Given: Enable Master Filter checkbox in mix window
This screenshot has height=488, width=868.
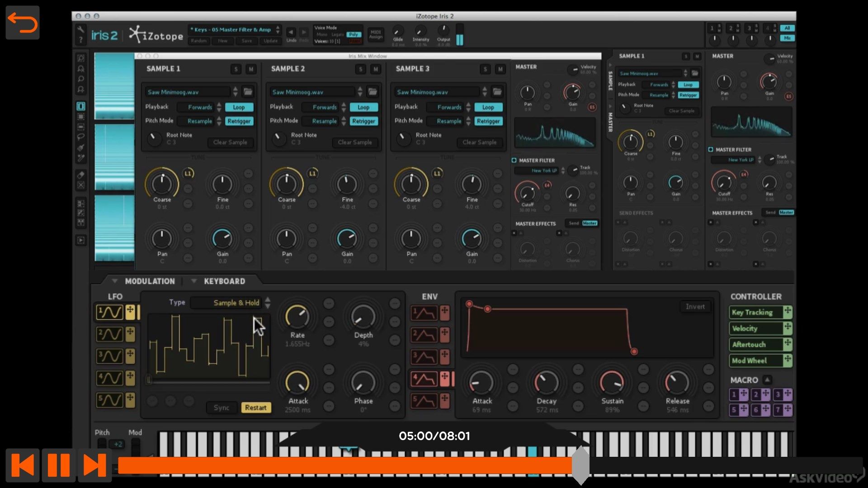Looking at the screenshot, I should (514, 160).
